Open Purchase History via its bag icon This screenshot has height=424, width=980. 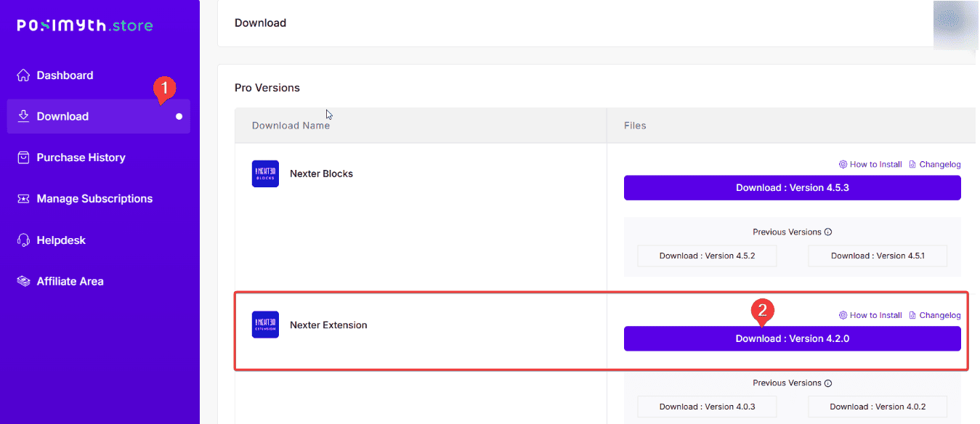[x=25, y=157]
